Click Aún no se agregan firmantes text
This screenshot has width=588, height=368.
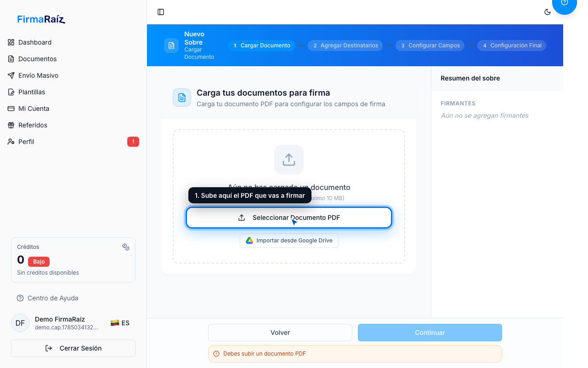click(485, 115)
